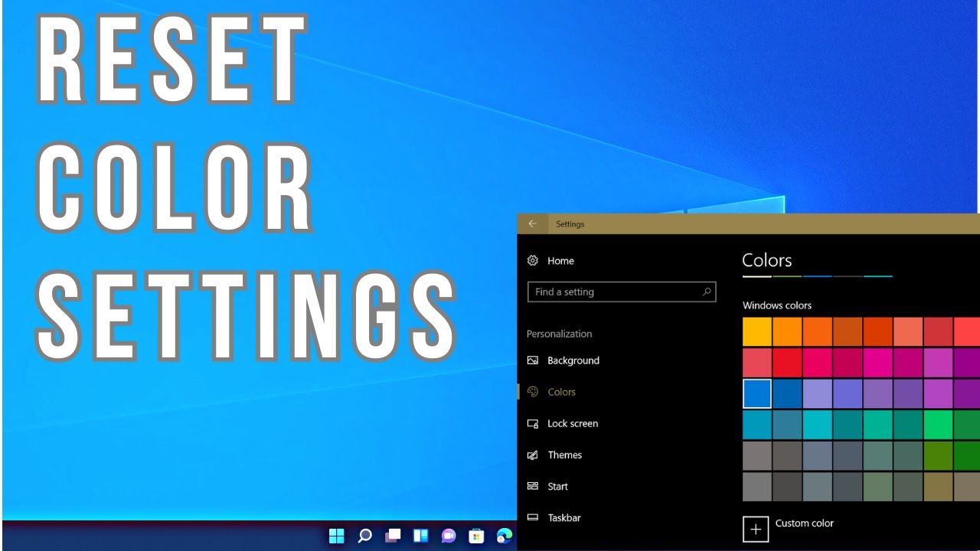Add a Custom color with plus button
The image size is (980, 551).
click(x=756, y=530)
